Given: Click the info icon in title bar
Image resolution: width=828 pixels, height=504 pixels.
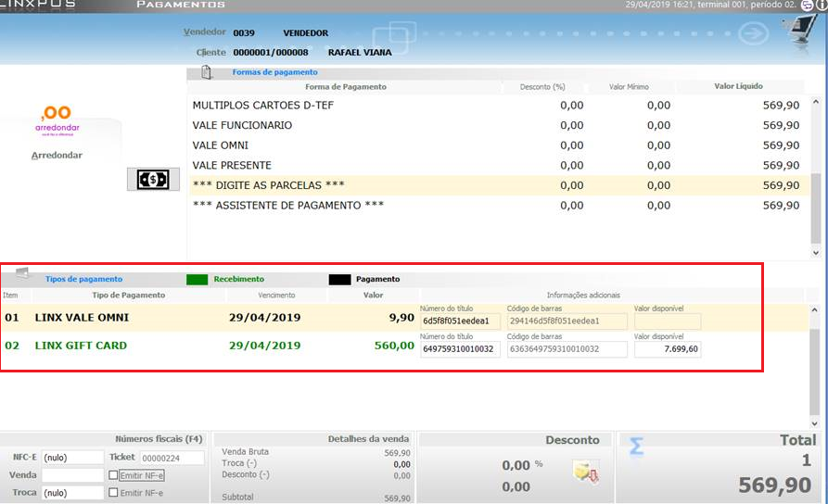Looking at the screenshot, I should (x=822, y=6).
